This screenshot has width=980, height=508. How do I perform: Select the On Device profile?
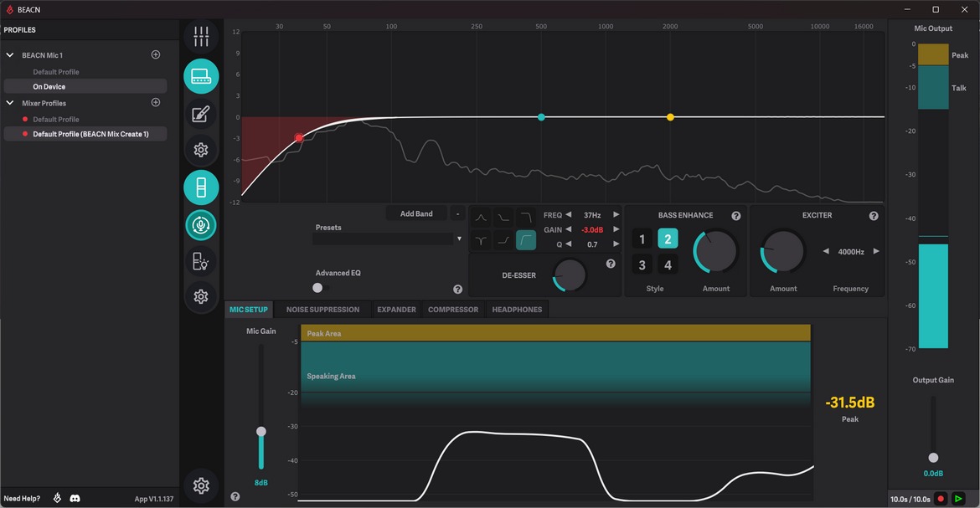coord(85,86)
